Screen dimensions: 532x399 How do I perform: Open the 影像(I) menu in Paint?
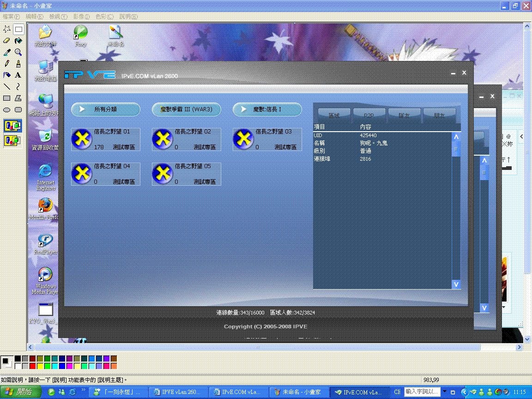point(81,16)
